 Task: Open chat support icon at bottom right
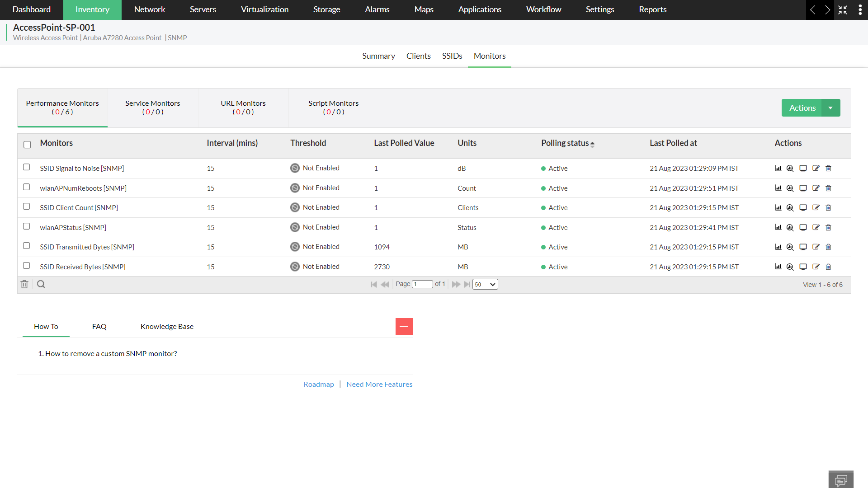(841, 479)
